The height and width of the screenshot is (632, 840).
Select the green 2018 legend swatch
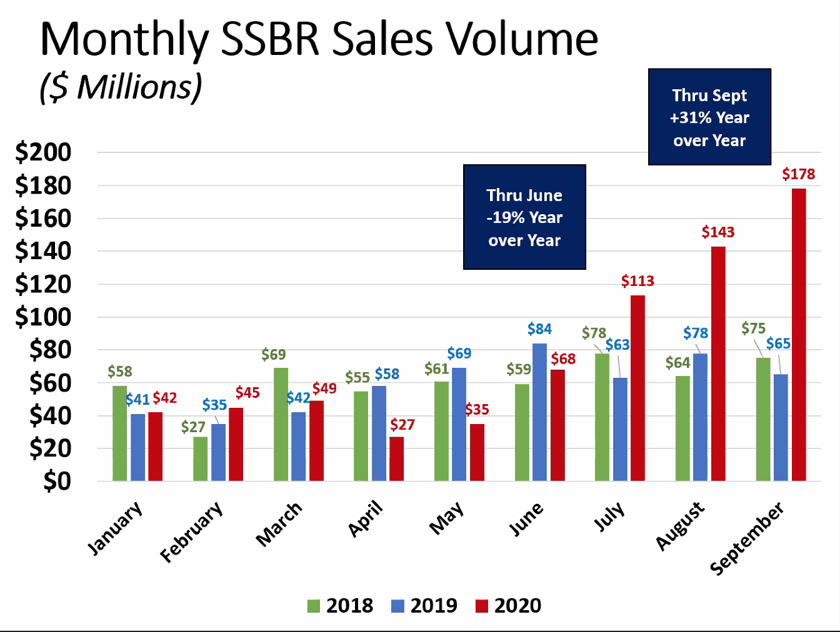[x=313, y=605]
